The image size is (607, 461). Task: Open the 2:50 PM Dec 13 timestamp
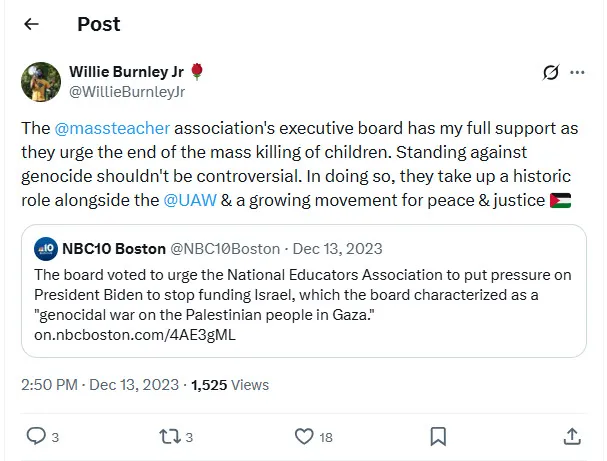tap(98, 384)
